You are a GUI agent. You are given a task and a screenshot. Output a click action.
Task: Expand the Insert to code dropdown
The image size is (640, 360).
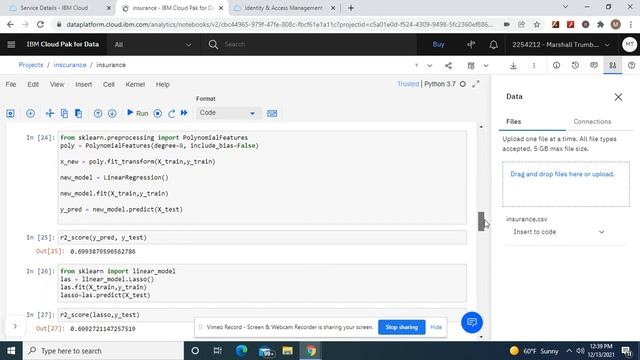click(559, 232)
